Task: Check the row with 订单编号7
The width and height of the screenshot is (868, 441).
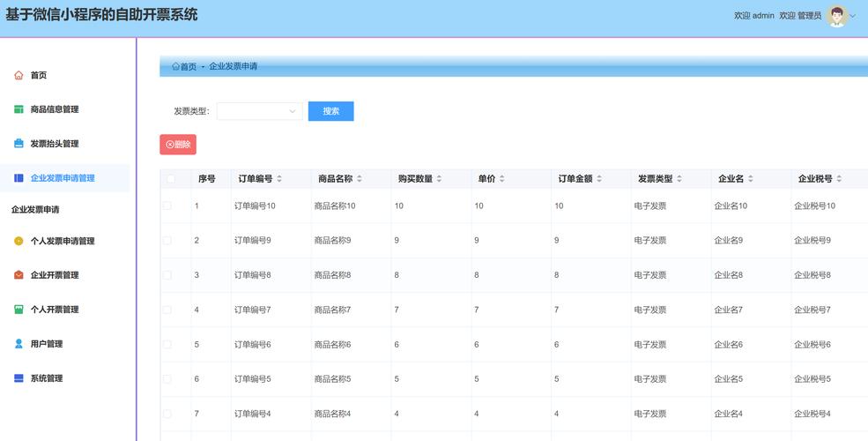Action: point(167,310)
